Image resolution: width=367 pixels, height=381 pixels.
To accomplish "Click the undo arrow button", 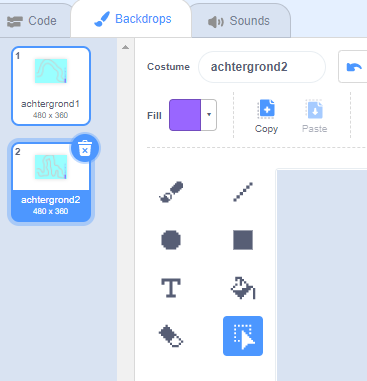I will (x=353, y=67).
